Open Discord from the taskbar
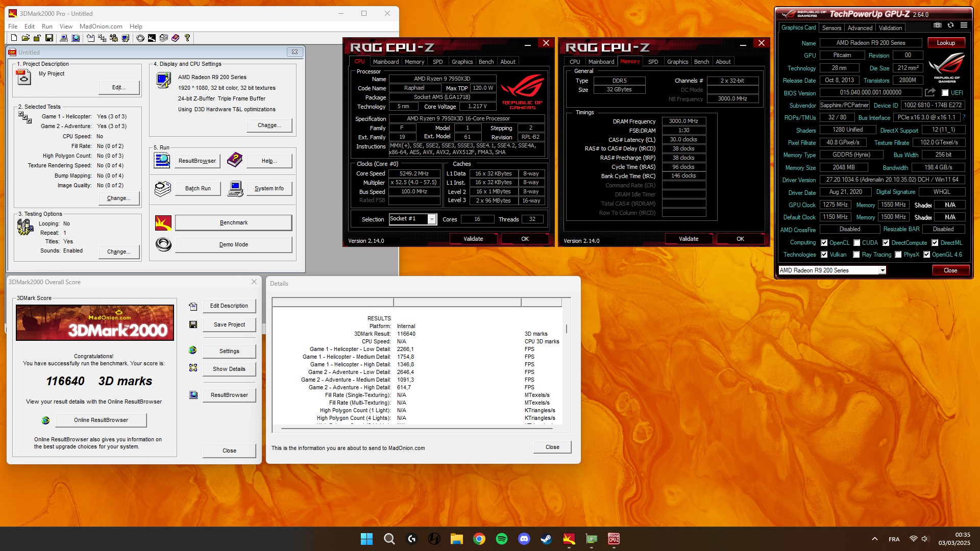Screen dimensions: 980x551 524,539
